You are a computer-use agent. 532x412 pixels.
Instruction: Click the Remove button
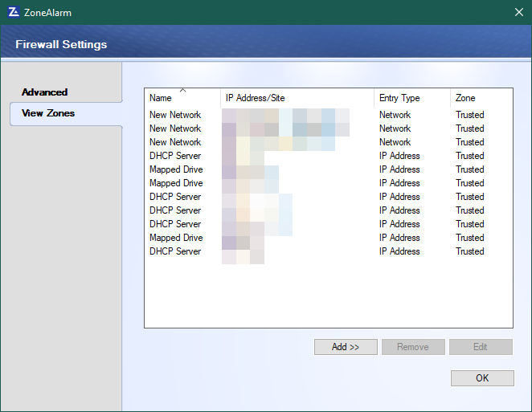click(x=413, y=347)
